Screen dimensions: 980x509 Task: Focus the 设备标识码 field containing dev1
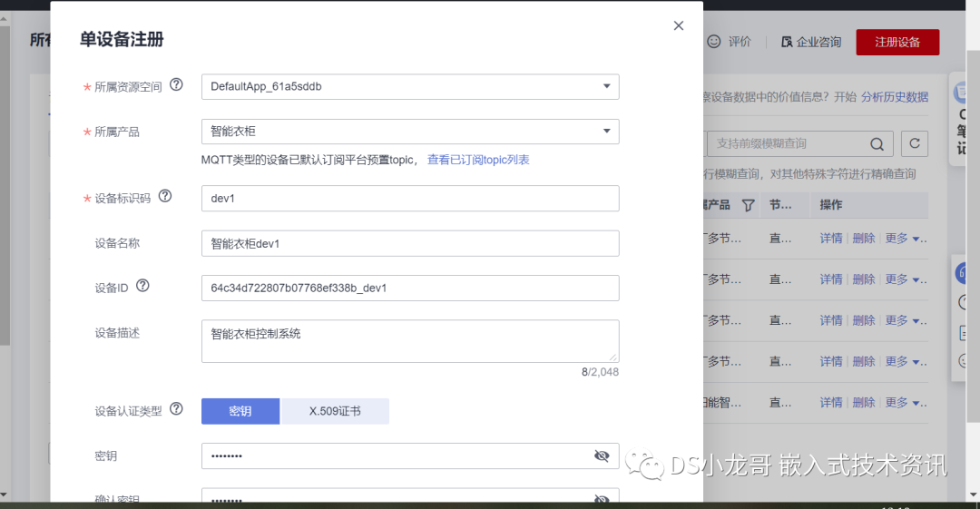click(410, 198)
